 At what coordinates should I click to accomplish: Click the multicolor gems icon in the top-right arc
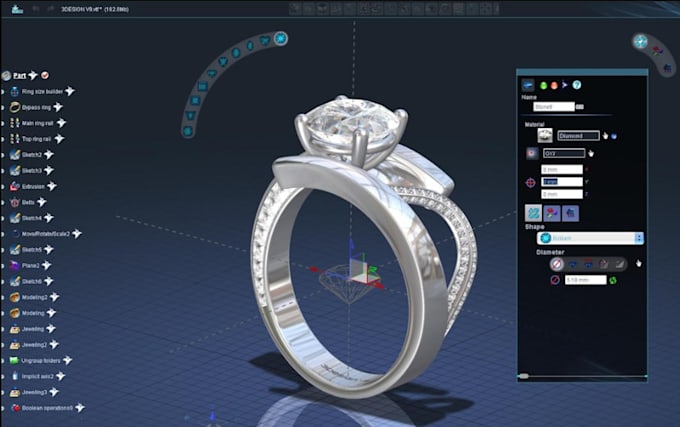click(657, 51)
